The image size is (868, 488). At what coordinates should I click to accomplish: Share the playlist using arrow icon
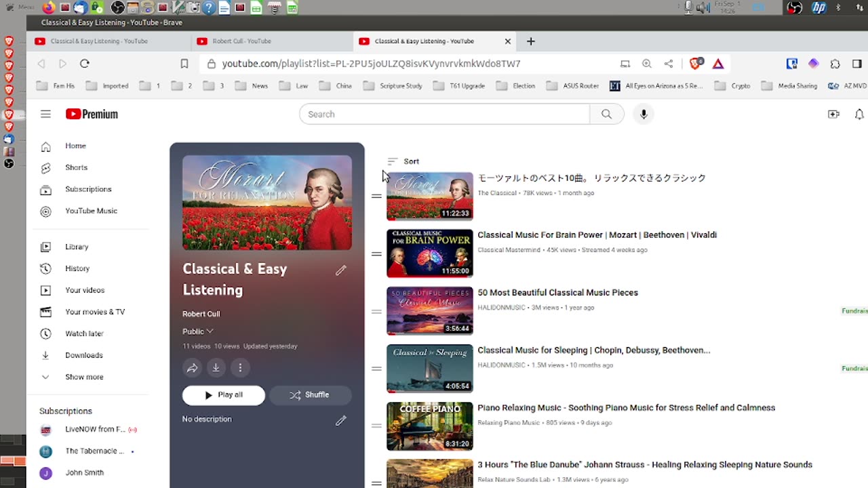(x=193, y=368)
